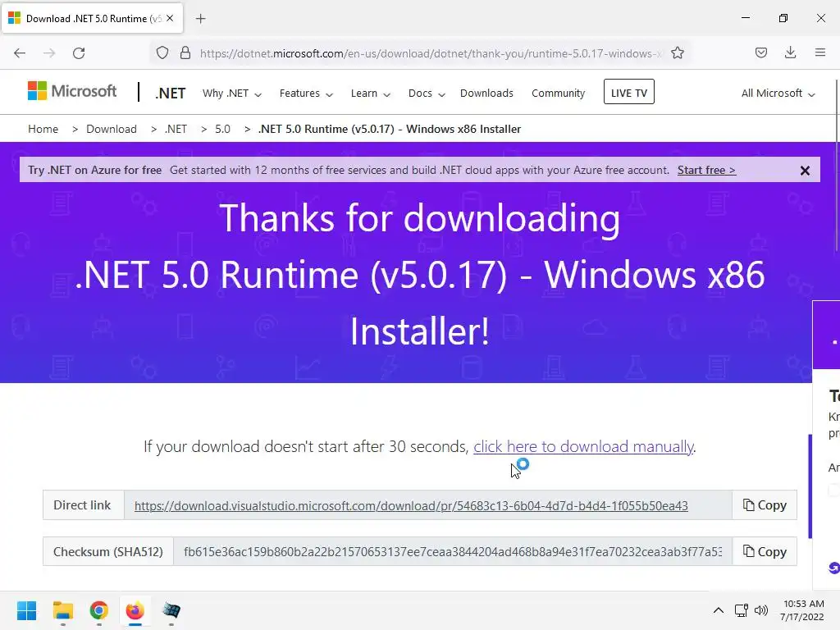
Task: Click the Download breadcrumb
Action: pos(112,129)
